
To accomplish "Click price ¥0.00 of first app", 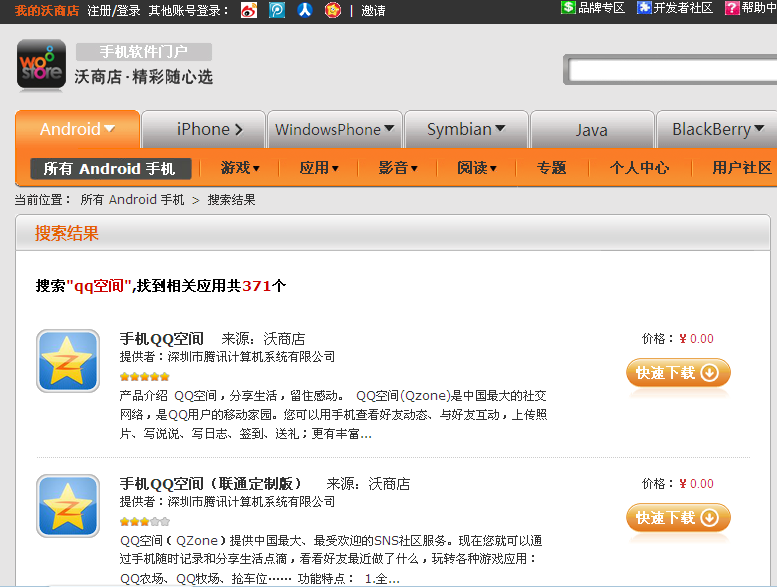I will coord(696,339).
